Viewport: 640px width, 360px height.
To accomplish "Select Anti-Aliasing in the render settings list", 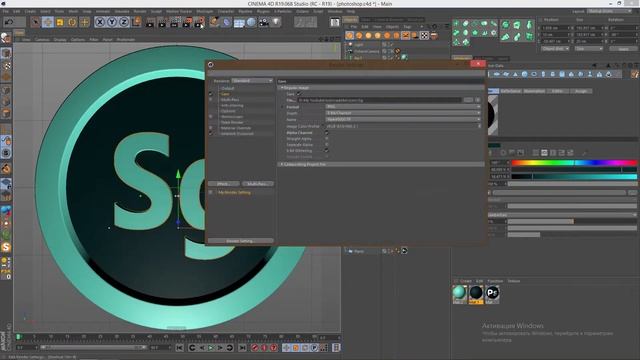I will (232, 105).
